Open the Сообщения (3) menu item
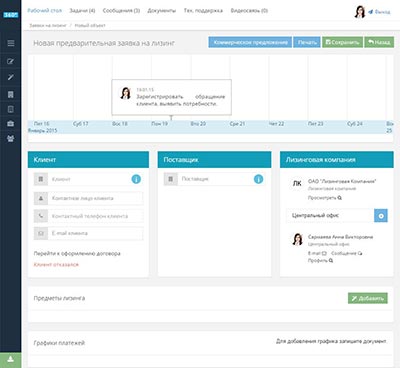 pyautogui.click(x=121, y=11)
